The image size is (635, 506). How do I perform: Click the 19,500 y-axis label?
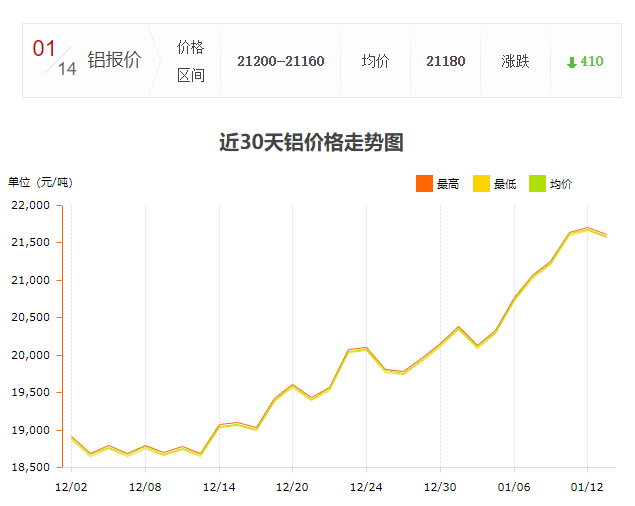pos(30,392)
